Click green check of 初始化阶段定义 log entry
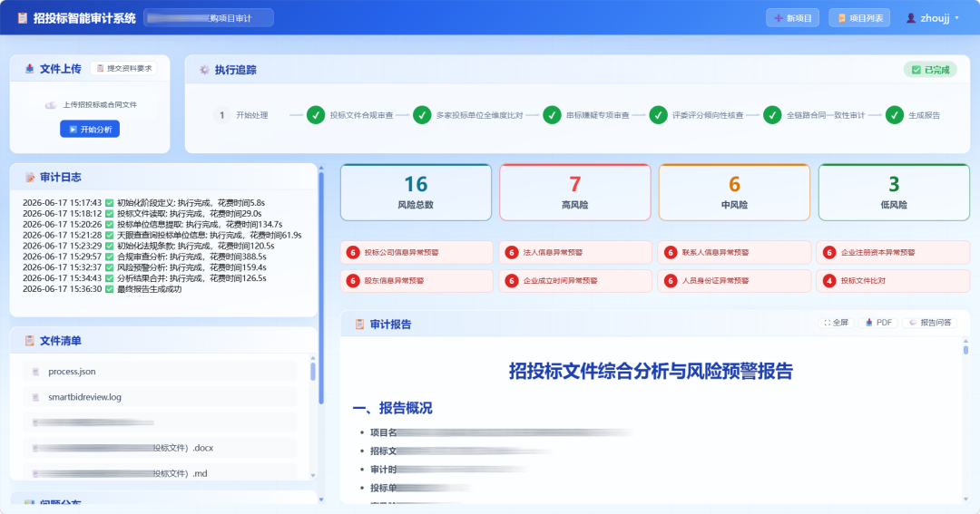Image resolution: width=980 pixels, height=514 pixels. point(110,203)
